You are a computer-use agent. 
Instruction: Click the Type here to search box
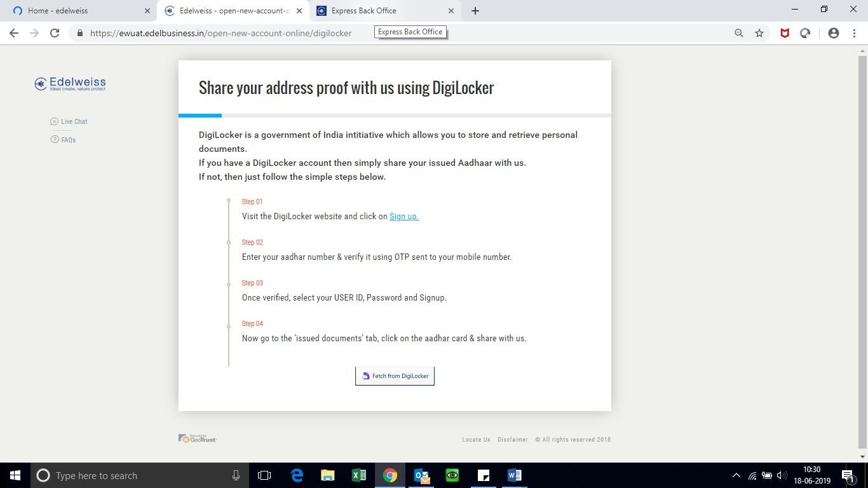(x=140, y=475)
